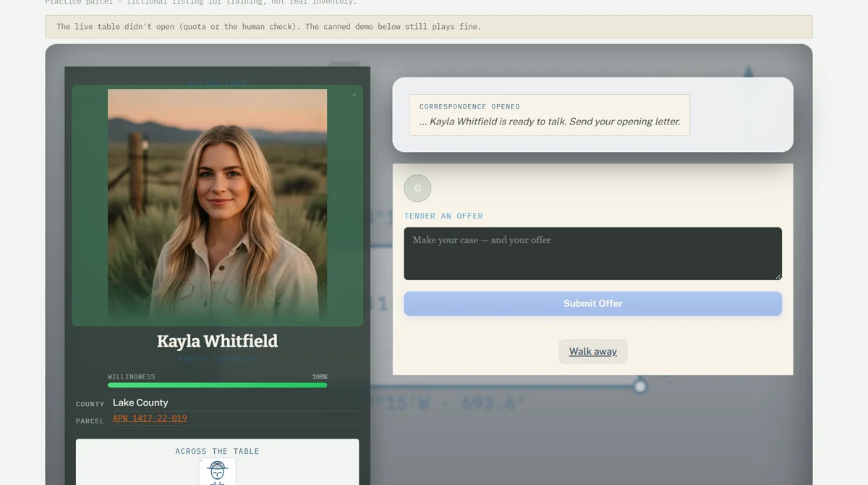Click the green Willingness progress bar
The image size is (868, 485).
tap(217, 385)
